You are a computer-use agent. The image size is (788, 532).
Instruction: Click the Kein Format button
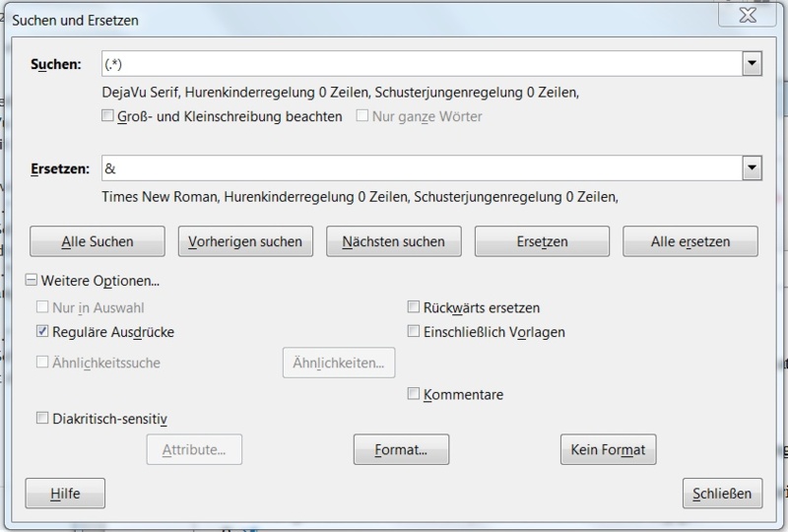click(608, 450)
